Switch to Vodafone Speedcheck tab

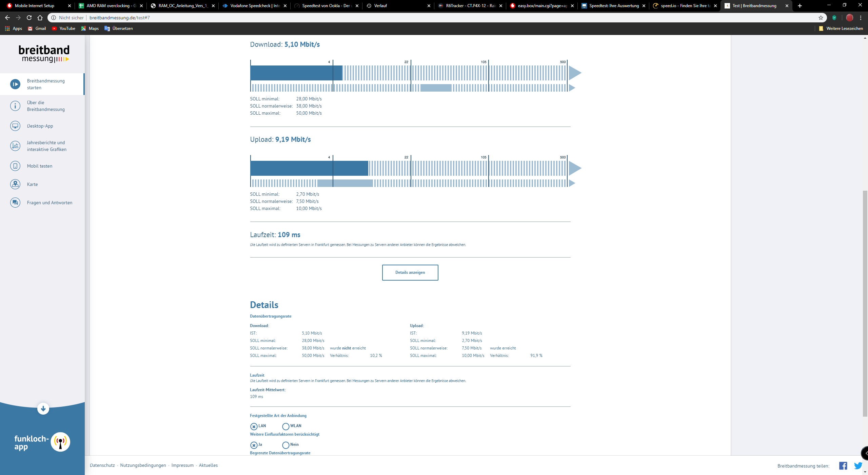pyautogui.click(x=254, y=6)
